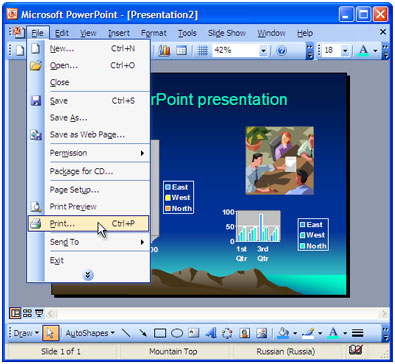Expand the File menu with bottom chevron
The width and height of the screenshot is (395, 364).
point(88,275)
